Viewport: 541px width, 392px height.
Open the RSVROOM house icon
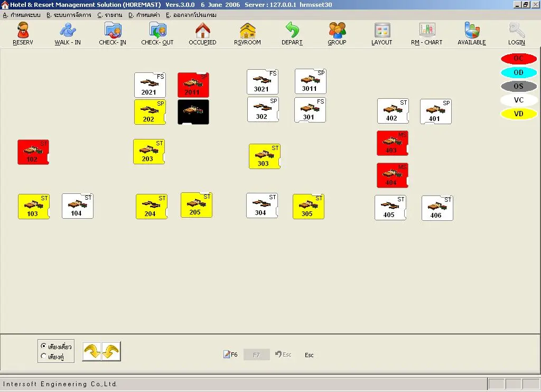tap(247, 33)
